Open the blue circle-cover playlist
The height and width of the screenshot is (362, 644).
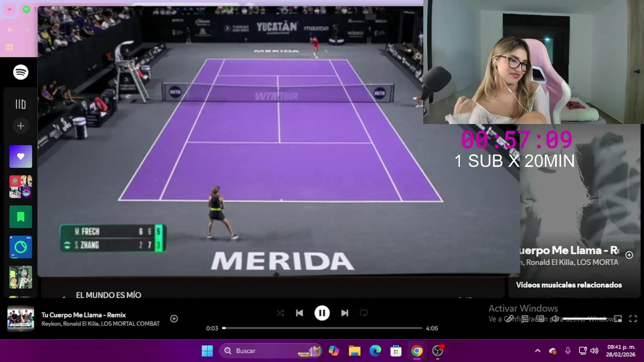click(21, 247)
